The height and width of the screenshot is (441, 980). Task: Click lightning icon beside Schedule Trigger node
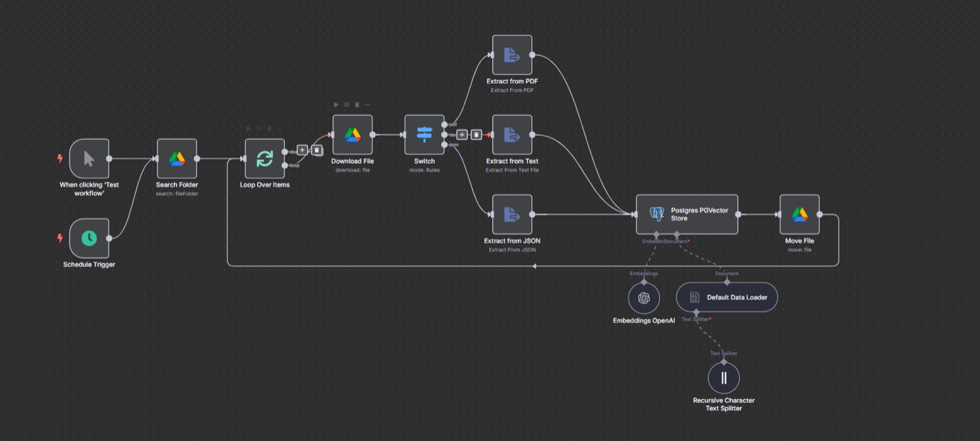pyautogui.click(x=60, y=238)
